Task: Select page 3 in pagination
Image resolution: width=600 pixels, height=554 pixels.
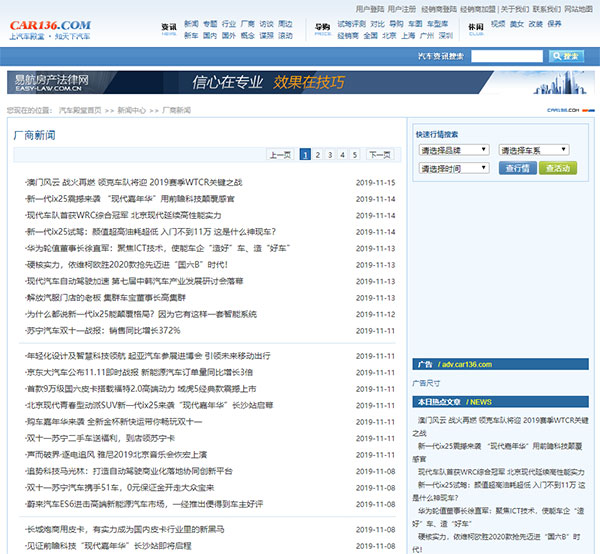Action: coord(330,155)
